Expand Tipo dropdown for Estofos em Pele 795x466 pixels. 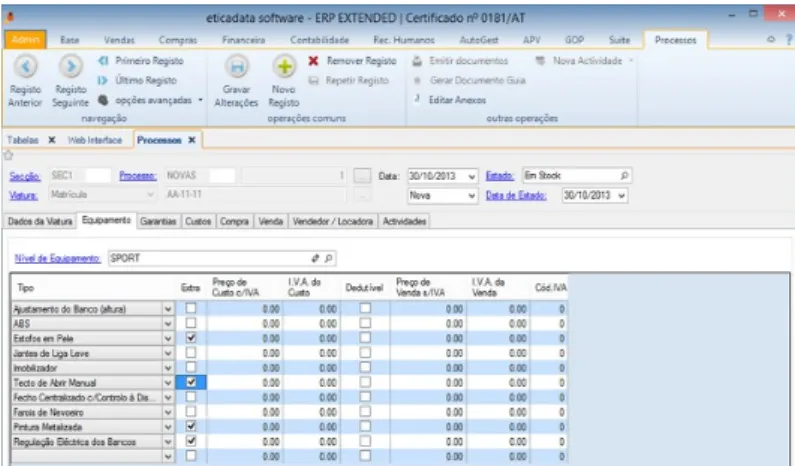[x=168, y=338]
